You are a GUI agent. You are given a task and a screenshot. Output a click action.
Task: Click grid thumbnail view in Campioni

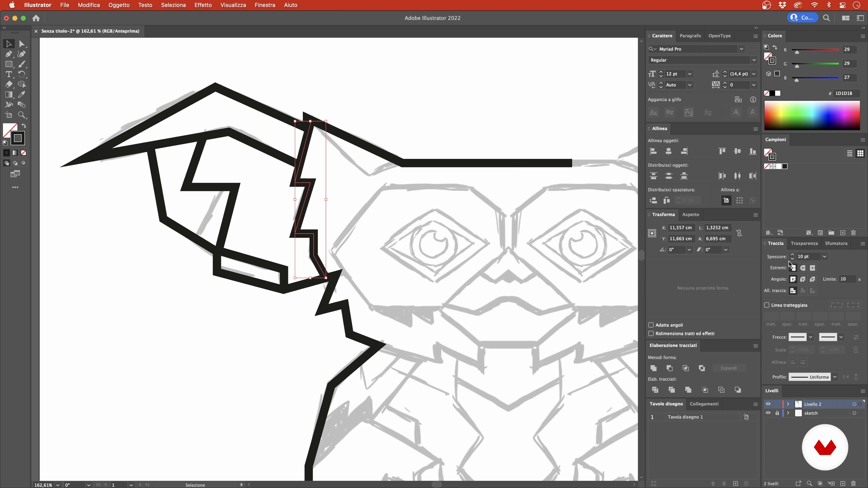click(x=860, y=154)
